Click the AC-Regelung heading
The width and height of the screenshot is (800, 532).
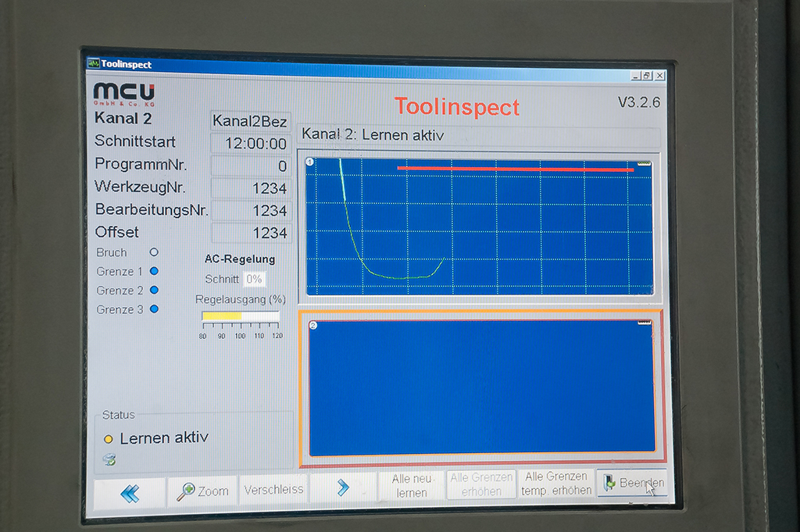240,259
